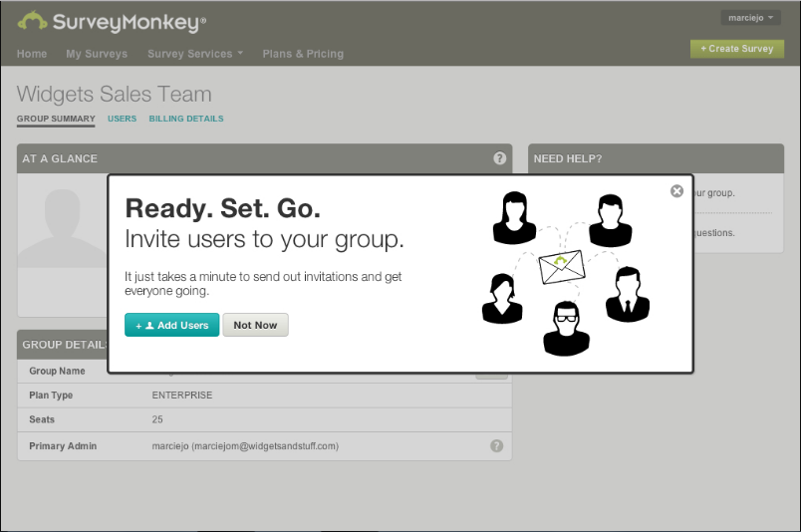801x532 pixels.
Task: Click the At A Glance header text
Action: point(59,158)
